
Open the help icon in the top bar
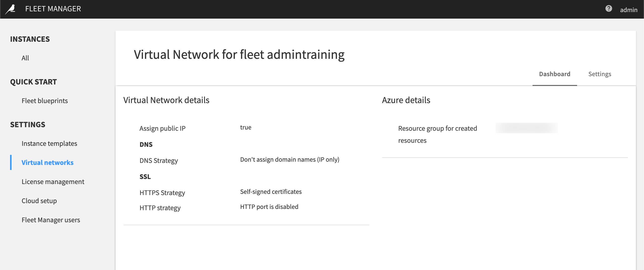[x=609, y=9]
